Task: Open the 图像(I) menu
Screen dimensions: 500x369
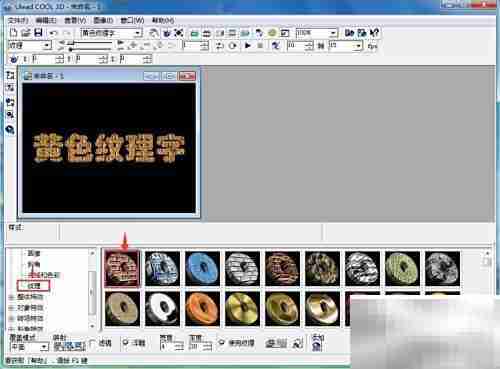Action: click(103, 20)
